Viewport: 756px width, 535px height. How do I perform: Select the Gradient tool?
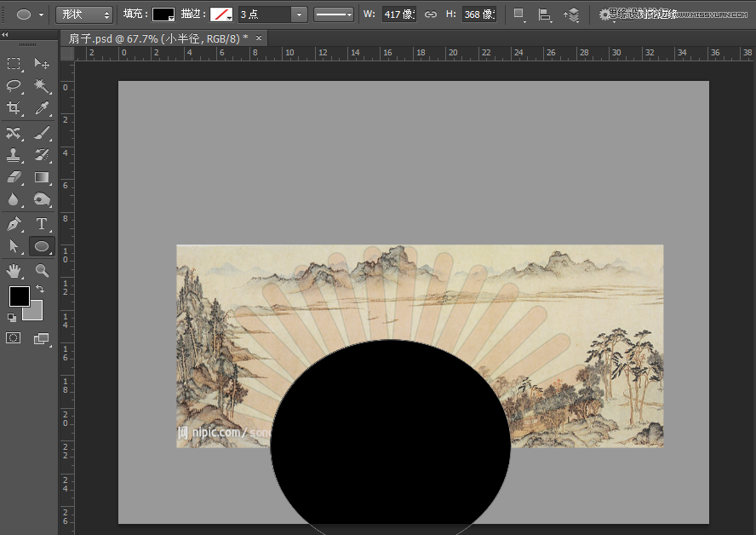(x=41, y=177)
